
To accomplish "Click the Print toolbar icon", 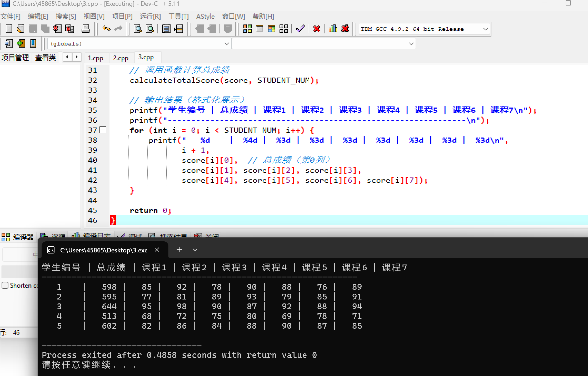I will click(86, 29).
